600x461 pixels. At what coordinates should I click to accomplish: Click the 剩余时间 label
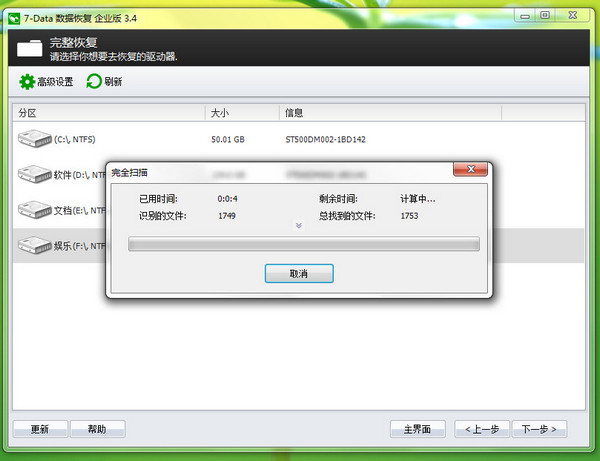tap(338, 199)
